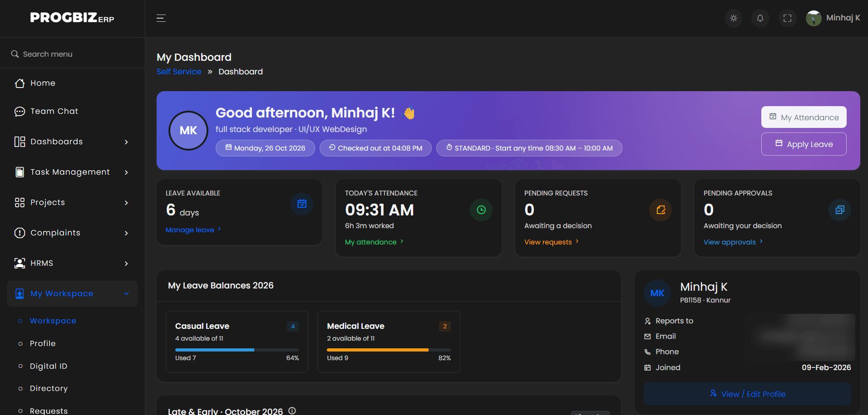Click the Self Service breadcrumb link
This screenshot has height=415, width=868.
[x=179, y=72]
